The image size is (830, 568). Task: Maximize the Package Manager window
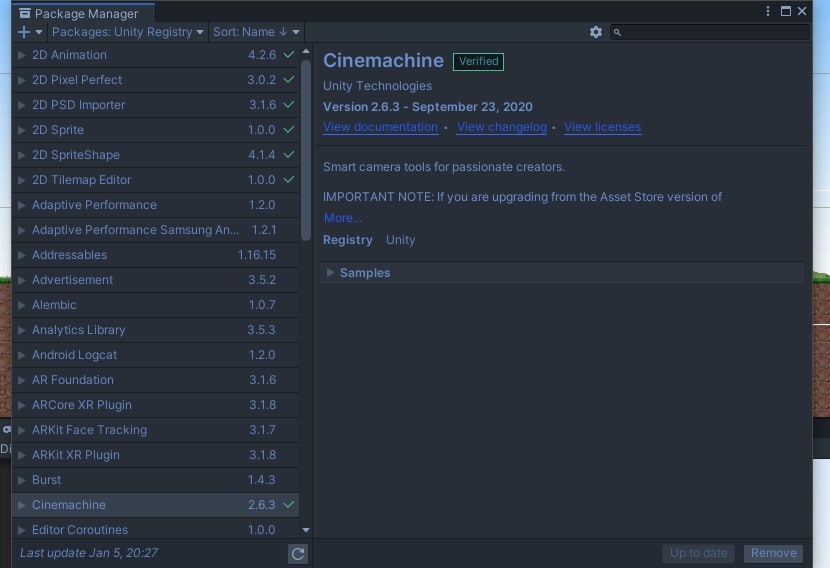786,11
